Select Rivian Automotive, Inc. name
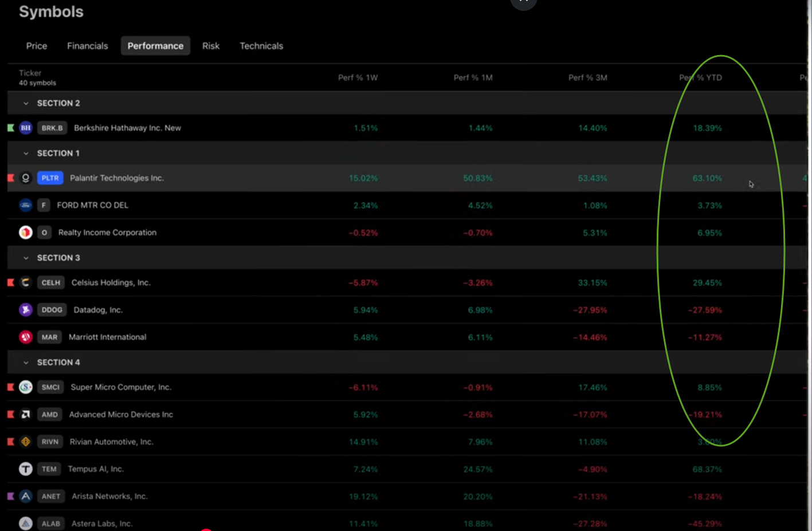Viewport: 812px width, 531px height. [112, 442]
